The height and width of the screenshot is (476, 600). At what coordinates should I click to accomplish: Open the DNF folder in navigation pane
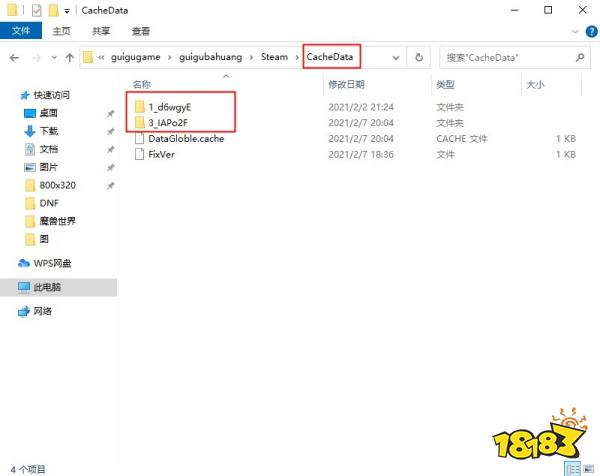pos(49,203)
